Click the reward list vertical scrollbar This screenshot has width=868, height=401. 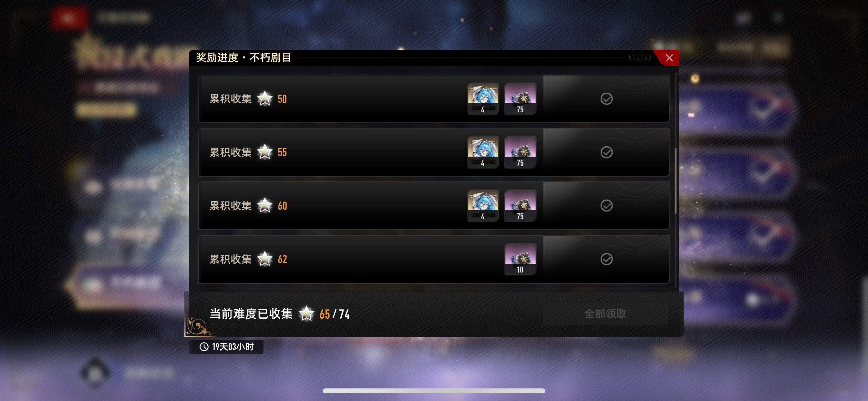coord(675,181)
